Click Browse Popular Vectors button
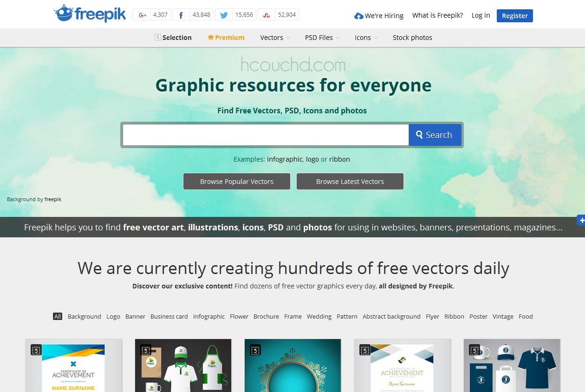The height and width of the screenshot is (392, 585). [x=237, y=182]
